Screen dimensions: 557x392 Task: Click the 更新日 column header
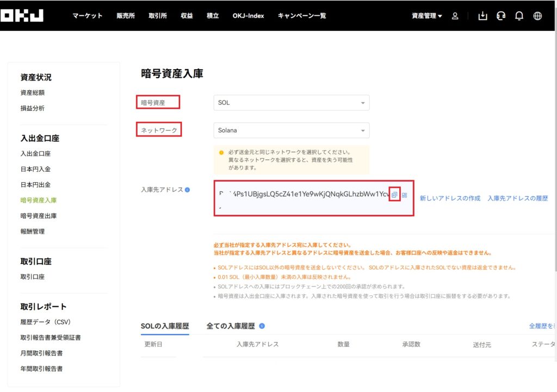[x=153, y=344]
